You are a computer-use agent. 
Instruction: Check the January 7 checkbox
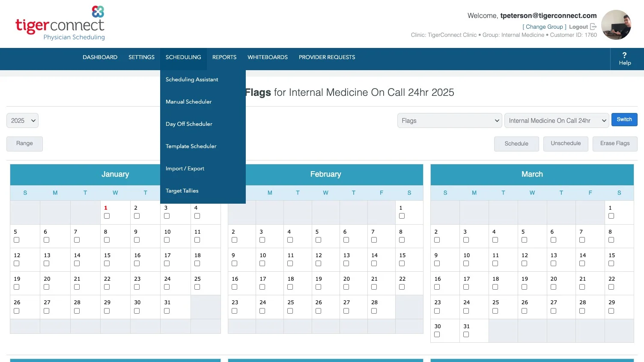pyautogui.click(x=77, y=240)
